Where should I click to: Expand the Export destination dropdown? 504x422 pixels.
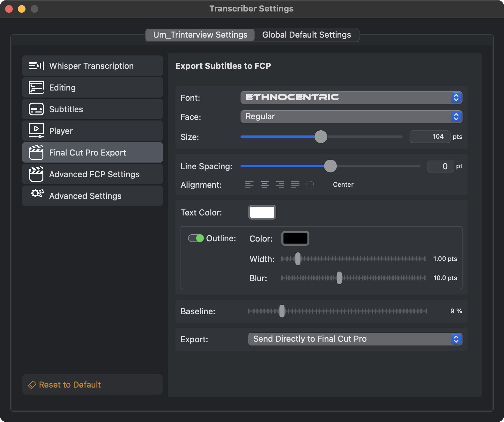click(x=355, y=339)
